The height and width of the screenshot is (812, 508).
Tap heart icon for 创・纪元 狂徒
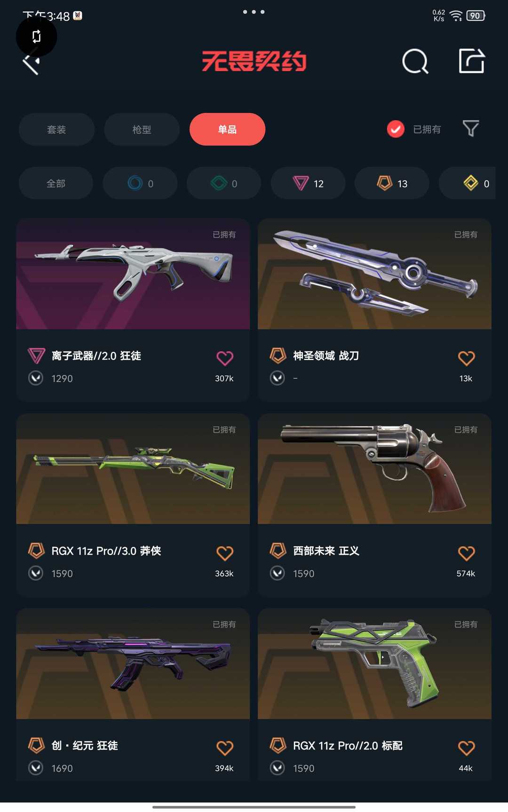click(225, 748)
